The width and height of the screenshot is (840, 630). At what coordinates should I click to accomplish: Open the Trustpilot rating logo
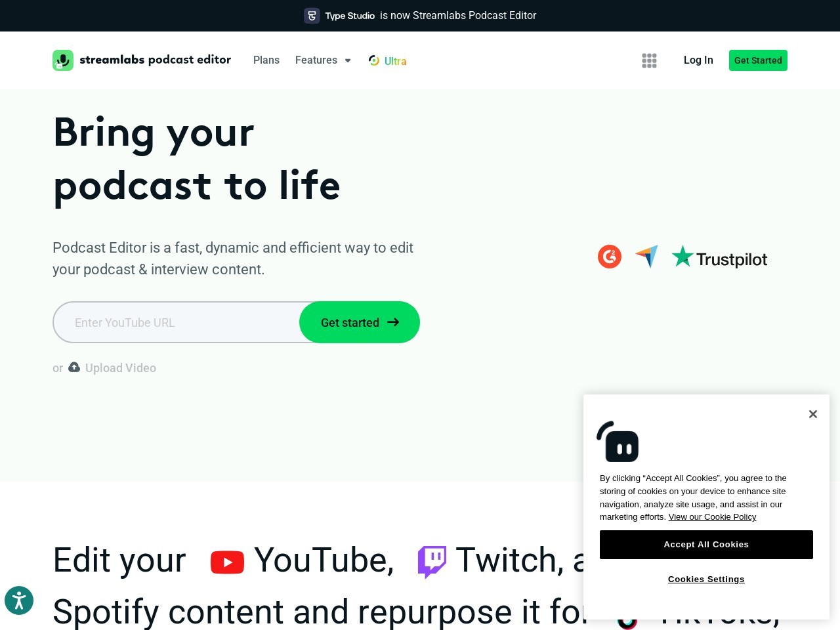pos(719,257)
